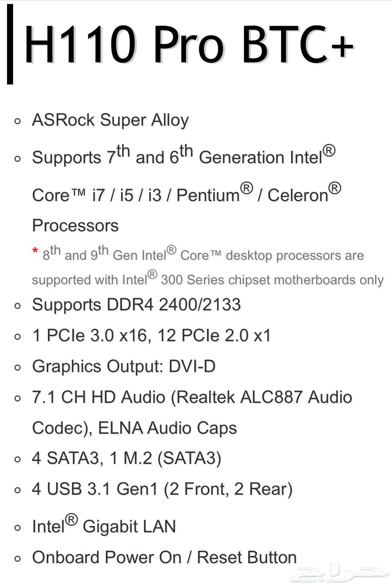This screenshot has width=392, height=588.
Task: Click the bullet beside Intel Gigabit LAN
Action: [x=18, y=528]
